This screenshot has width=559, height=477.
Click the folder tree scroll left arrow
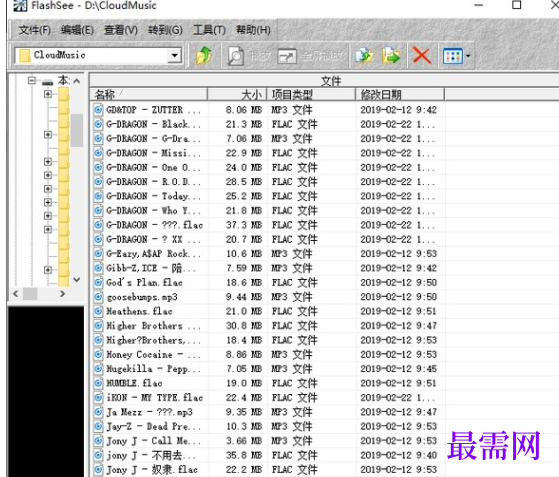click(16, 294)
